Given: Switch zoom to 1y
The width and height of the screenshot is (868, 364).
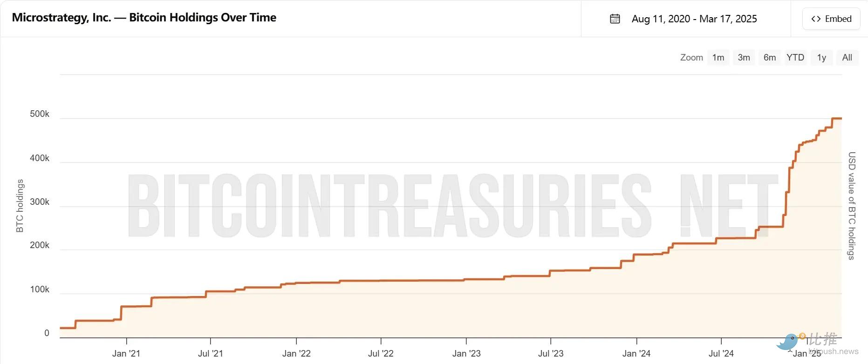Looking at the screenshot, I should tap(821, 57).
